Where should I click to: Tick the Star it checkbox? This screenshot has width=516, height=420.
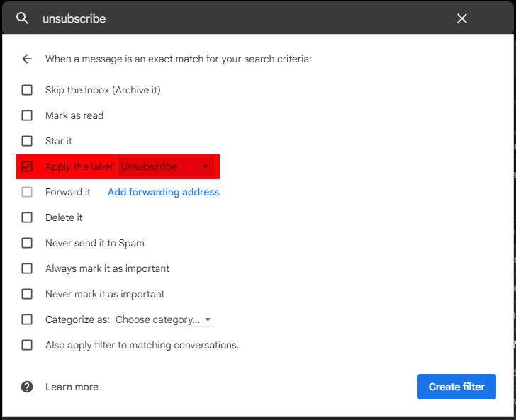pos(27,141)
